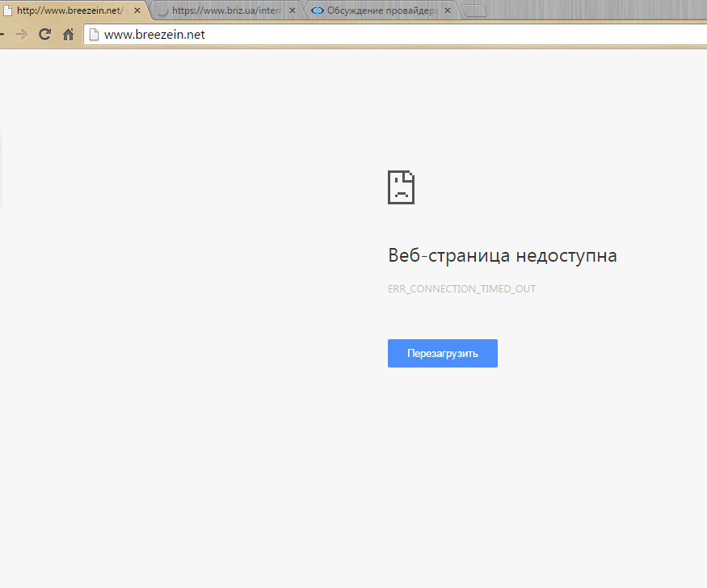Close the breezein.net tab

(x=137, y=10)
